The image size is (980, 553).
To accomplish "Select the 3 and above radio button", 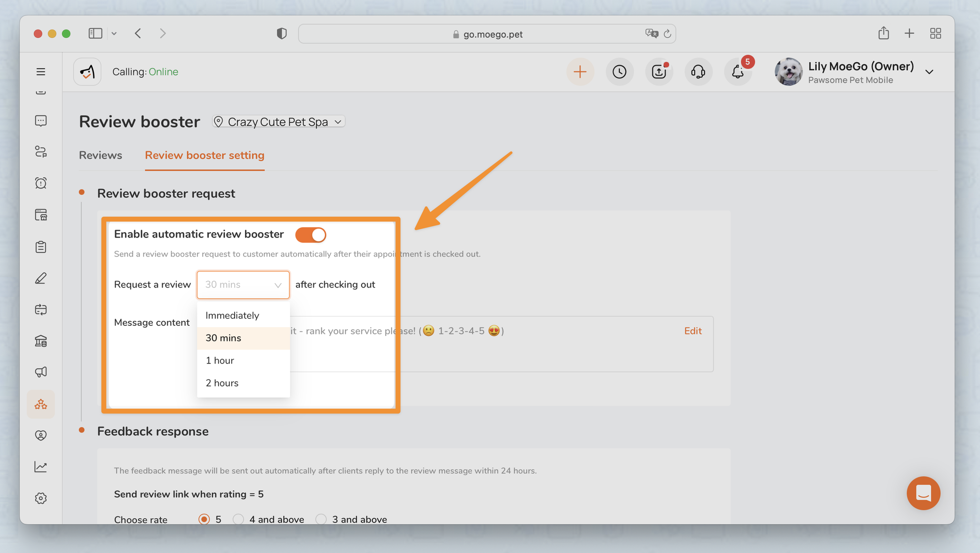I will pos(321,519).
